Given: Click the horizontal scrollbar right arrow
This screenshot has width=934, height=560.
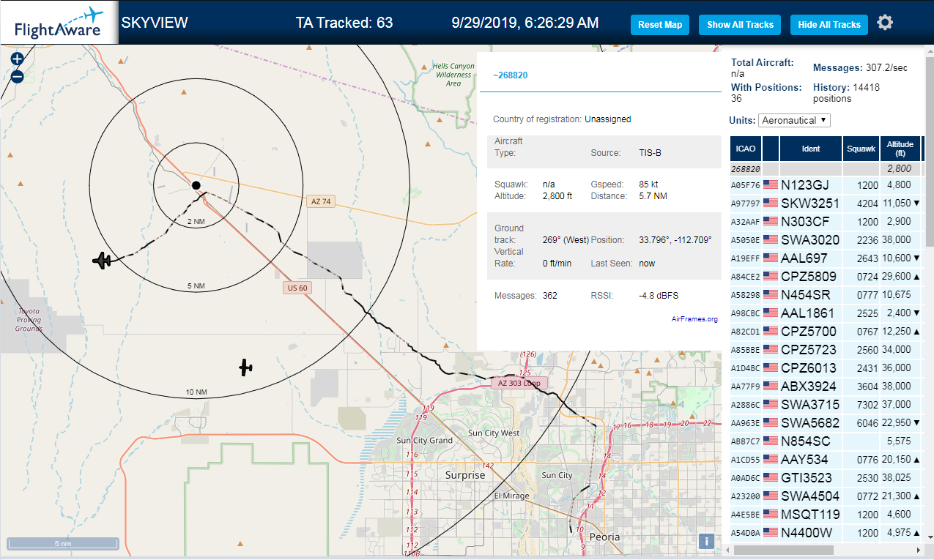Looking at the screenshot, I should (918, 550).
